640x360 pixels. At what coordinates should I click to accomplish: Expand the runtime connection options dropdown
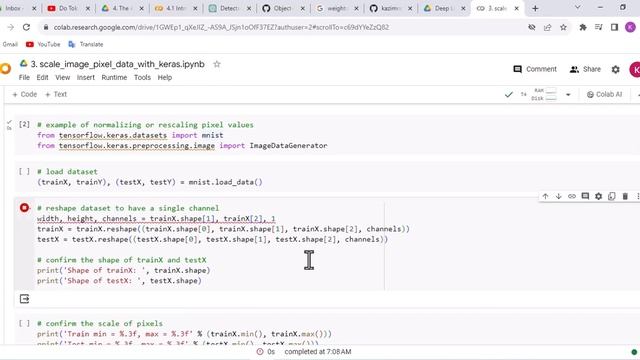(x=568, y=95)
